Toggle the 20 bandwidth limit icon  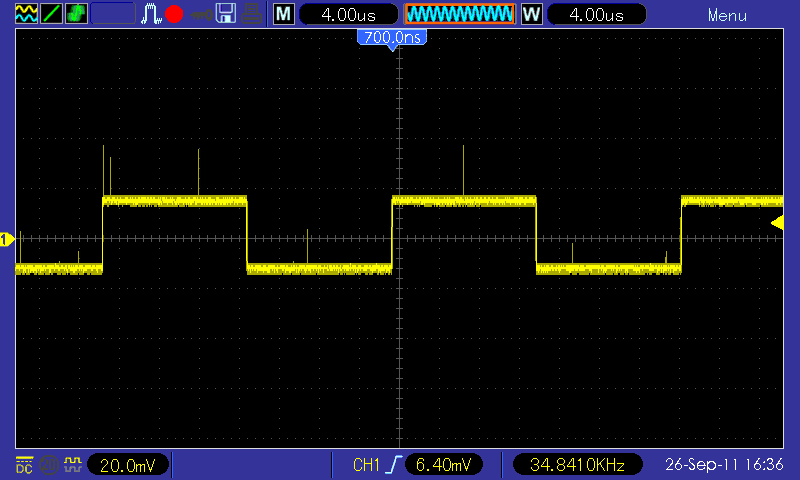[x=49, y=465]
